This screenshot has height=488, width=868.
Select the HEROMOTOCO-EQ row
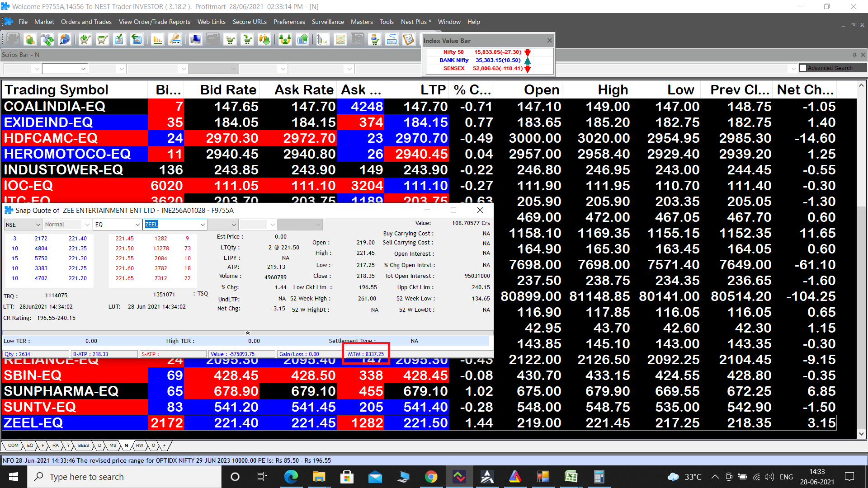[x=419, y=154]
